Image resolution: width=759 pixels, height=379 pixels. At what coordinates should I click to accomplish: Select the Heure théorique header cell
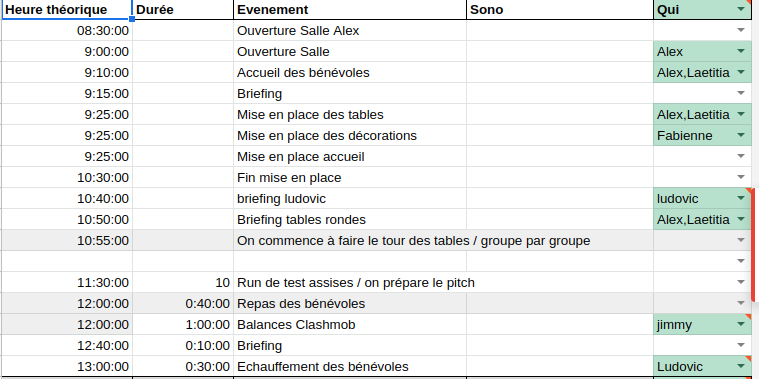(x=67, y=10)
